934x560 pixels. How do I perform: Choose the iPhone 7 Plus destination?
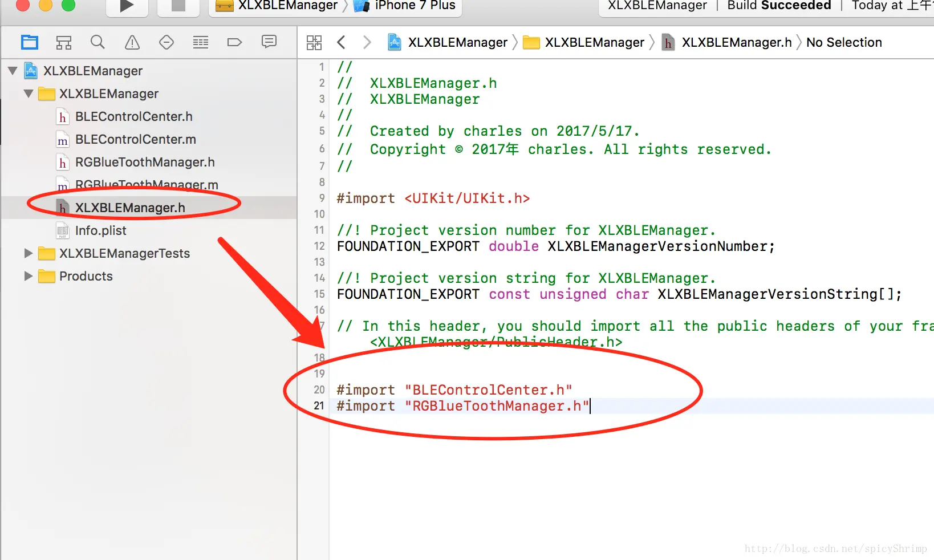click(405, 6)
